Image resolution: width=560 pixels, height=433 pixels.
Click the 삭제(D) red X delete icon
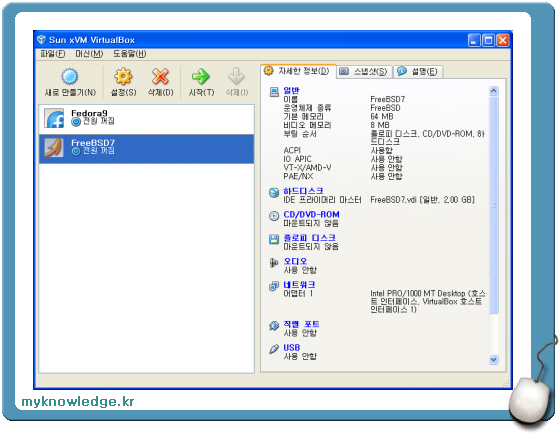pyautogui.click(x=160, y=76)
